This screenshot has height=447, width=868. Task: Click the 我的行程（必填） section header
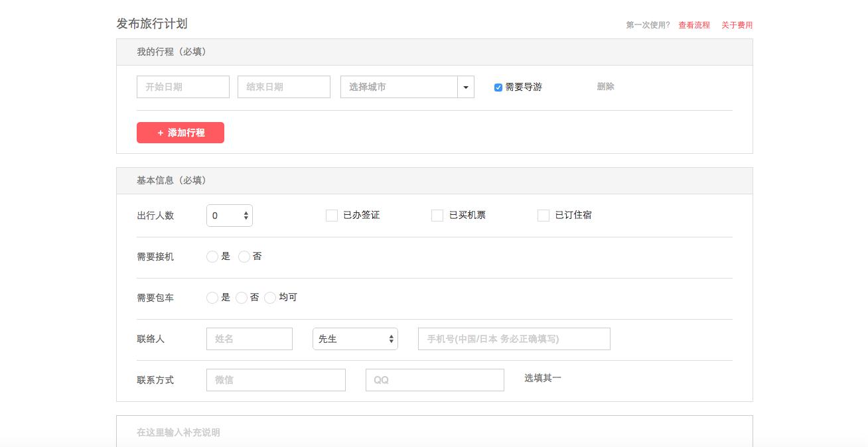pyautogui.click(x=435, y=52)
